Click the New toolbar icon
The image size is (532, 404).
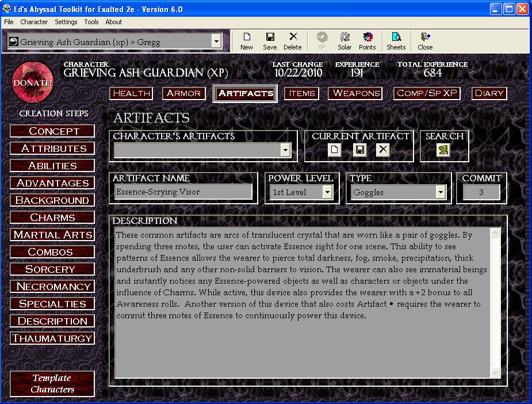[247, 41]
